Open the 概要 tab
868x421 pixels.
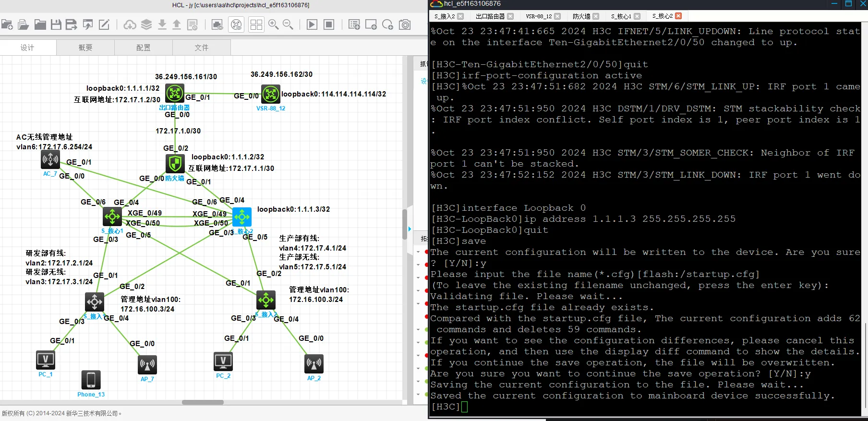(85, 48)
